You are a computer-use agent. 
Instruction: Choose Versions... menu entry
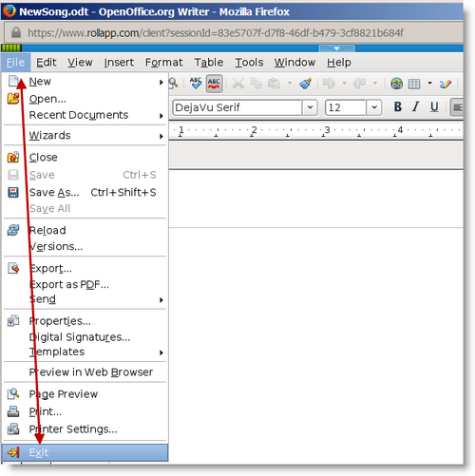tap(85, 246)
